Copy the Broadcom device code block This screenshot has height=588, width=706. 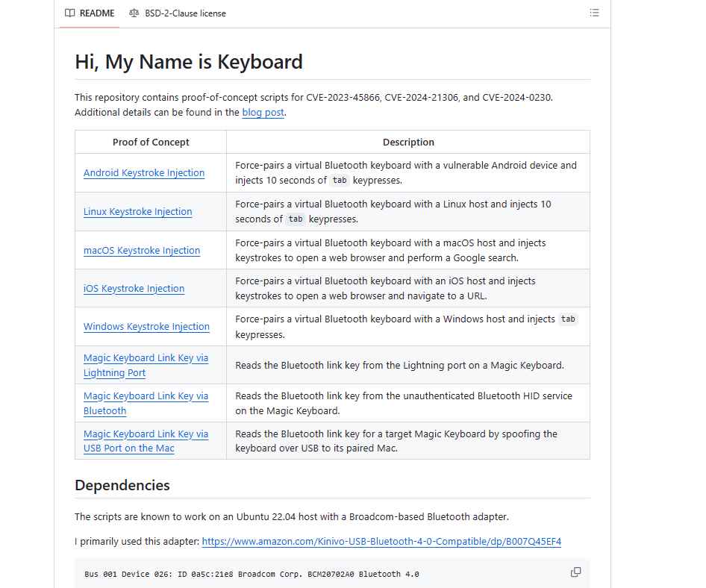pos(575,572)
